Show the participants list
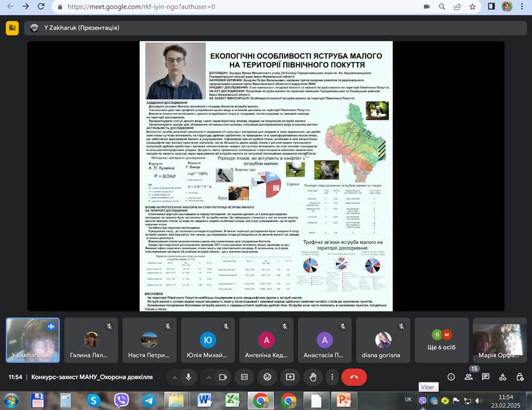This screenshot has height=410, width=532. click(x=469, y=377)
